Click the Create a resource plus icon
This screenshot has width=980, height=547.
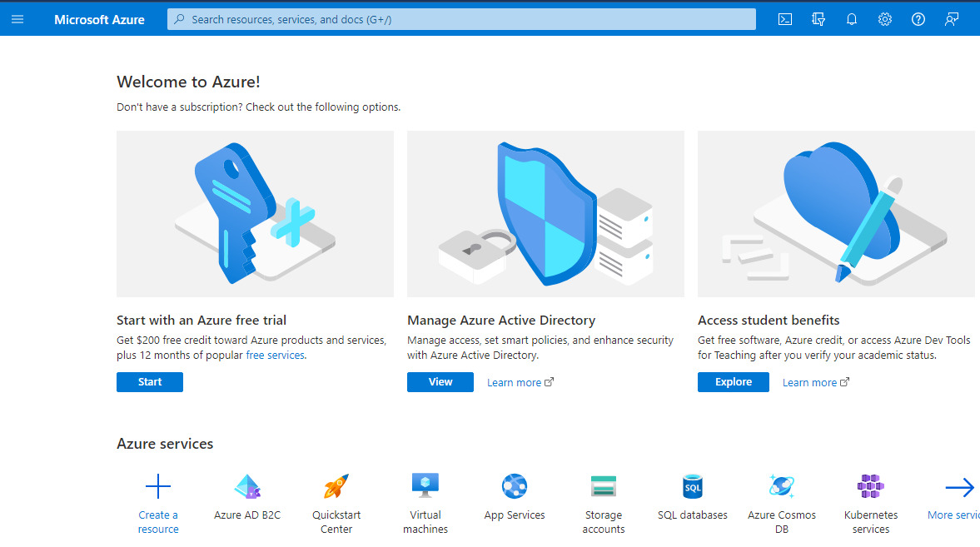point(158,486)
